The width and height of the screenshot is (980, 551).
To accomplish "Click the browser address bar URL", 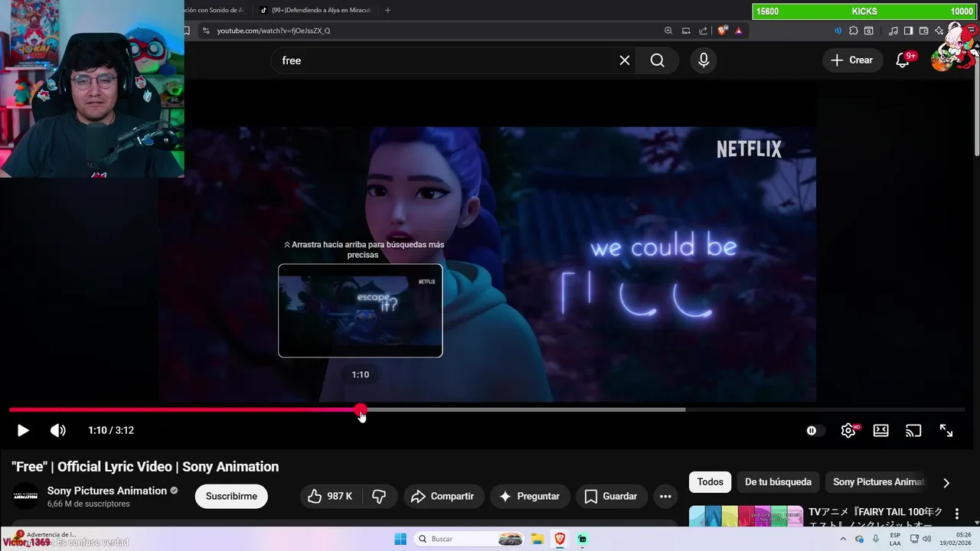I will tap(273, 31).
